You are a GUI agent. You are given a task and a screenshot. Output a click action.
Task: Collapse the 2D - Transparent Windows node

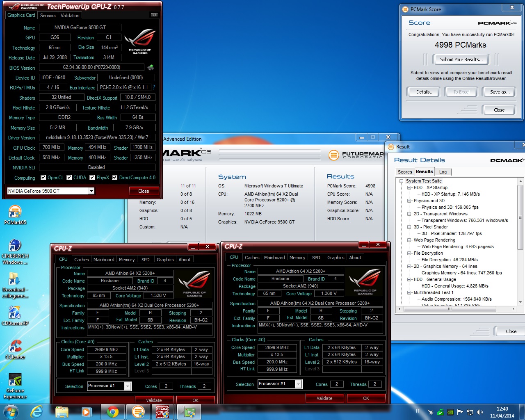coord(409,214)
